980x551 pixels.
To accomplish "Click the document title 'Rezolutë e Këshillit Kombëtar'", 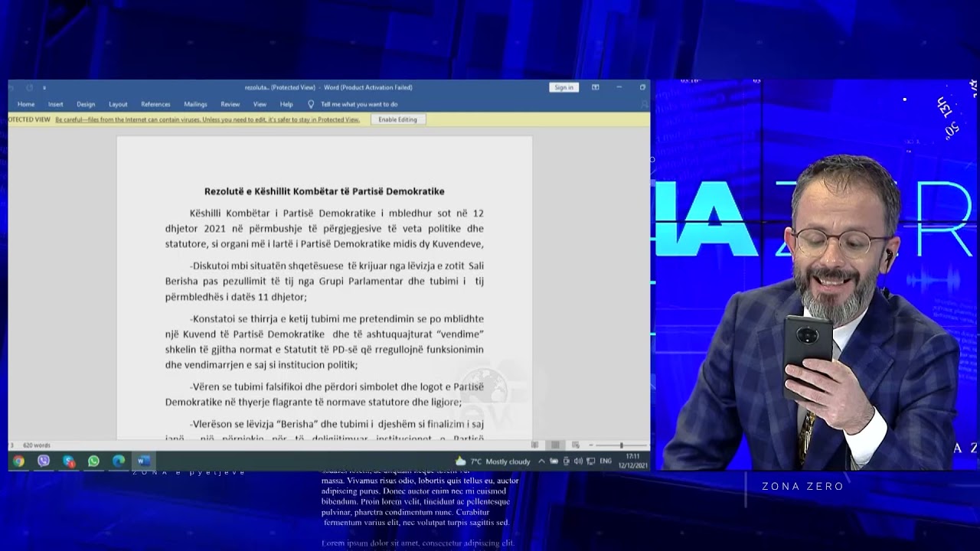I will tap(324, 191).
